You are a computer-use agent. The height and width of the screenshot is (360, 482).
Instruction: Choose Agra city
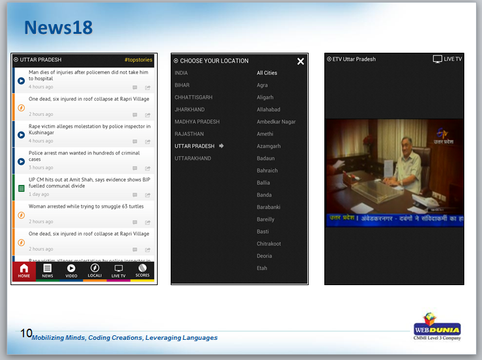(x=262, y=85)
